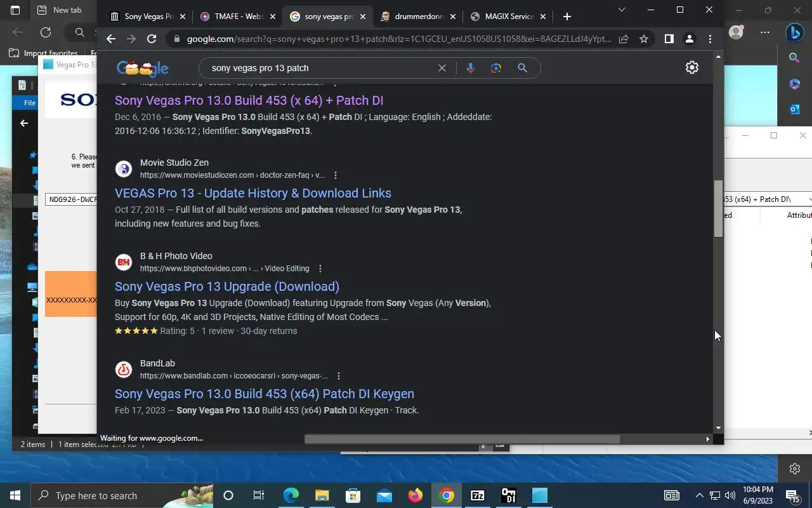Image resolution: width=812 pixels, height=508 pixels.
Task: Open options for BandLab result
Action: pos(339,376)
